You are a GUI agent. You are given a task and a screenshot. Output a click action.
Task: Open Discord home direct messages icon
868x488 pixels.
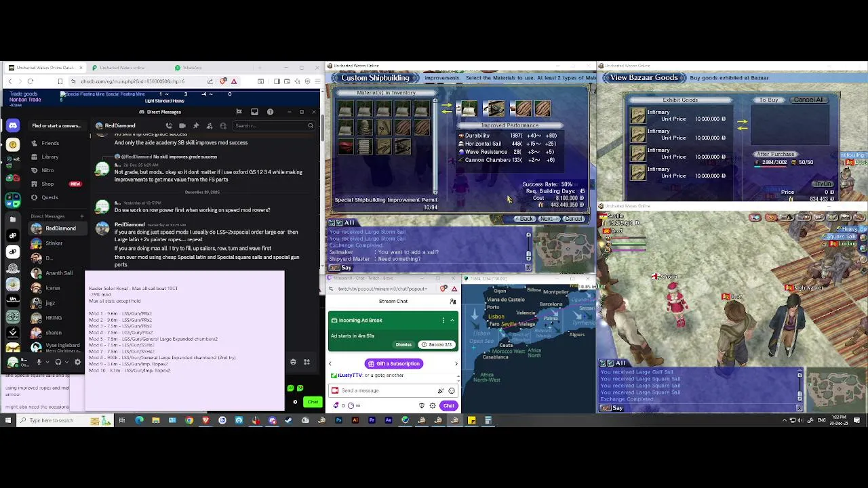(13, 125)
